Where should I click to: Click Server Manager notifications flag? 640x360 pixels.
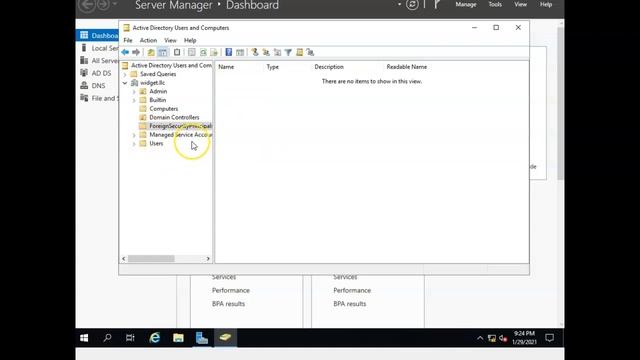(437, 4)
